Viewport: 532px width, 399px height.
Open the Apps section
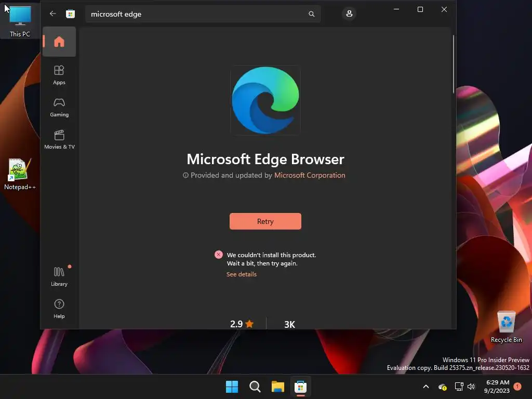click(59, 75)
